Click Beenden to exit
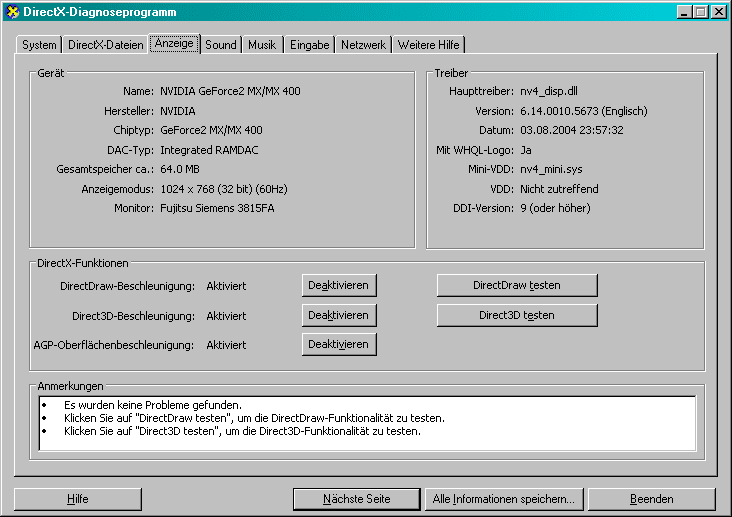 pos(652,499)
